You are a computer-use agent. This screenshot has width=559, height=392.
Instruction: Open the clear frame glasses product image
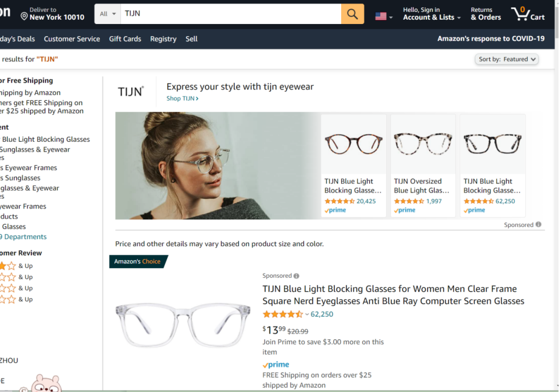click(x=183, y=325)
